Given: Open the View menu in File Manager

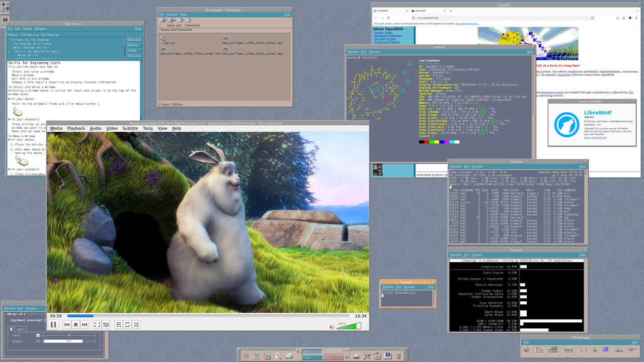Looking at the screenshot, I should point(184,15).
